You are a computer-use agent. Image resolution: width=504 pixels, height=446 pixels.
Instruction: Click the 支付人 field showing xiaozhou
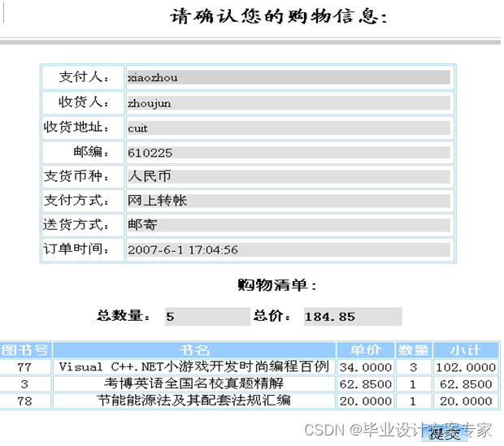289,77
